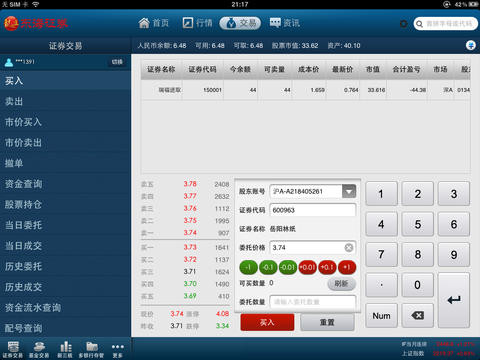This screenshot has width=480, height=361.
Task: Select the 卖一 price 3.74
Action: pos(190,233)
